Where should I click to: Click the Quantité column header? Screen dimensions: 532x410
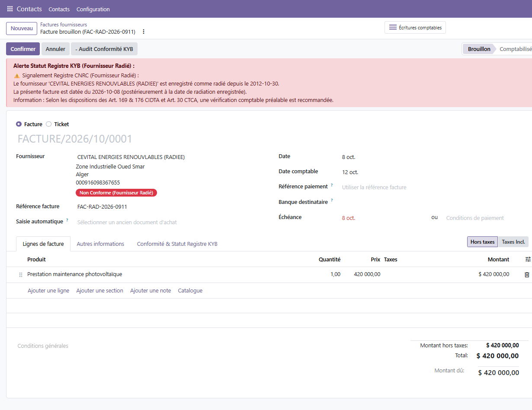pyautogui.click(x=330, y=259)
